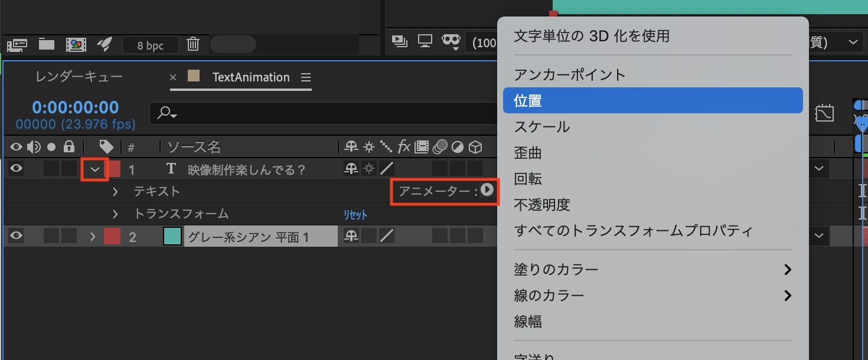Click the 0:00:00:00 current timecode
This screenshot has width=868, height=360.
76,107
